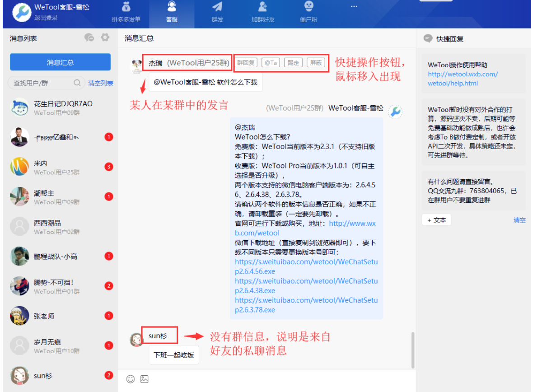Click the 杰瑞 avatar in the chat

point(137,65)
